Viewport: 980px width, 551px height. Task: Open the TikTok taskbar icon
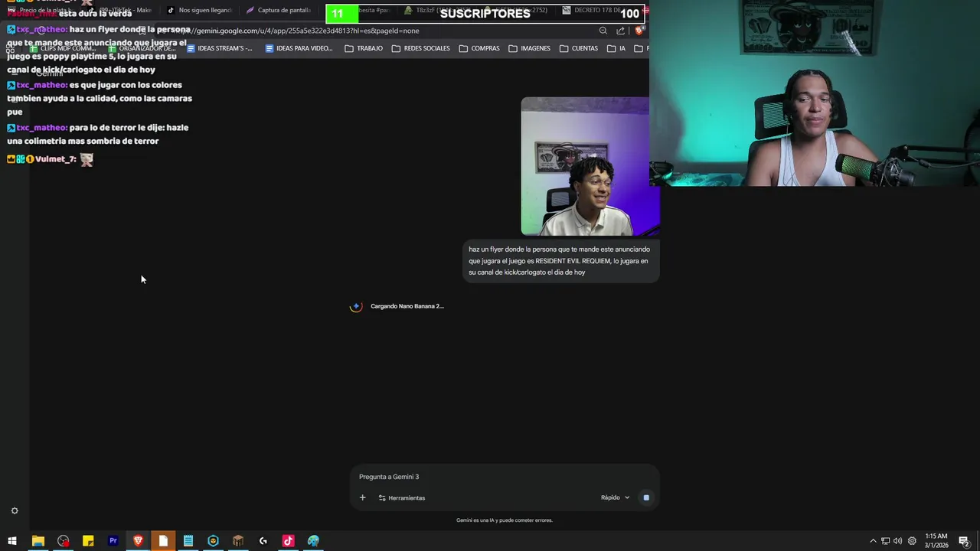click(x=288, y=541)
